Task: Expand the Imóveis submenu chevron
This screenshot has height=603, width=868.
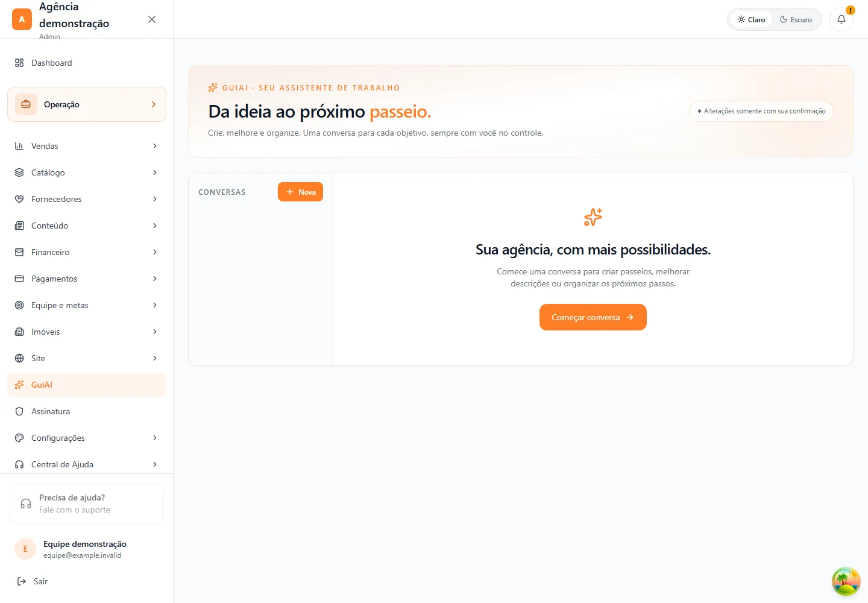Action: [155, 332]
